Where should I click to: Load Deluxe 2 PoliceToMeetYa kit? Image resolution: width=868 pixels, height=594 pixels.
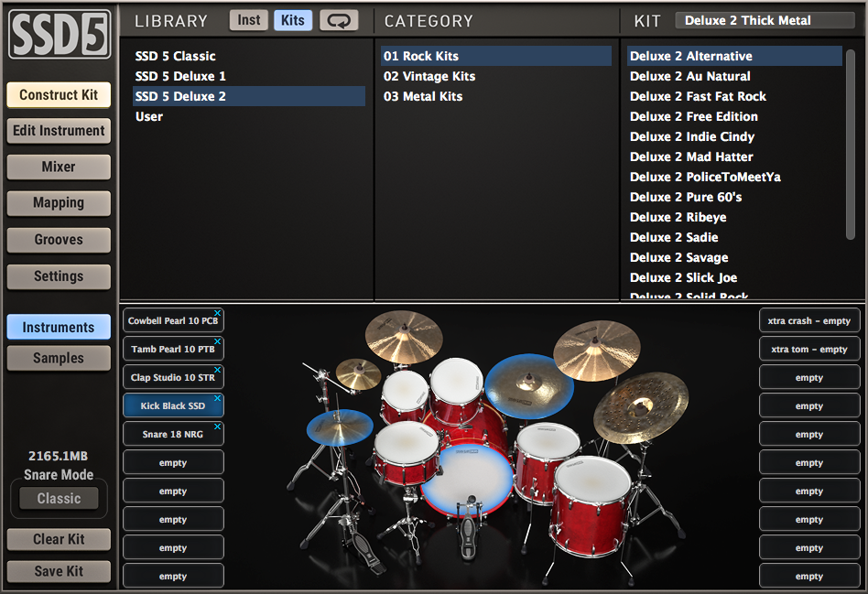(734, 177)
